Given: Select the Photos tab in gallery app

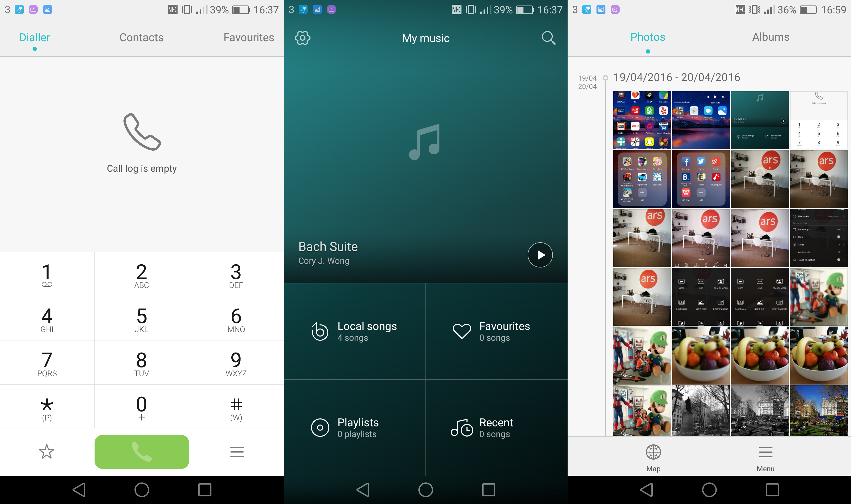Looking at the screenshot, I should pos(647,38).
